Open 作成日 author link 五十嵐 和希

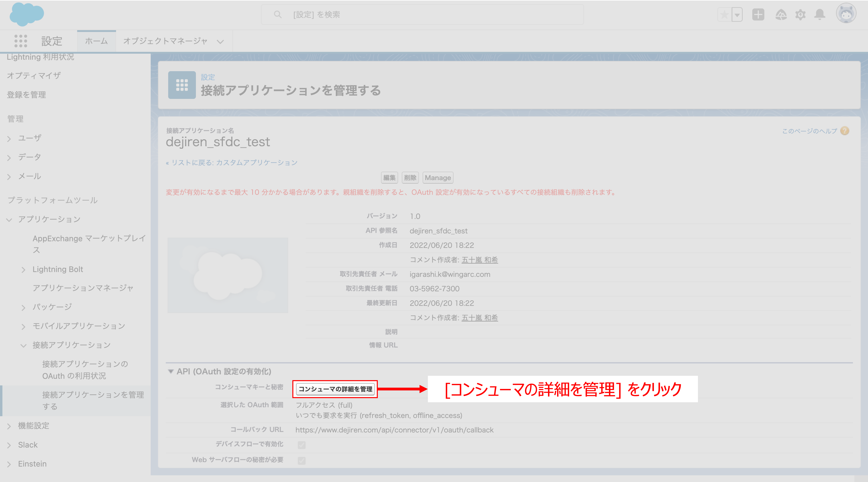pos(480,260)
